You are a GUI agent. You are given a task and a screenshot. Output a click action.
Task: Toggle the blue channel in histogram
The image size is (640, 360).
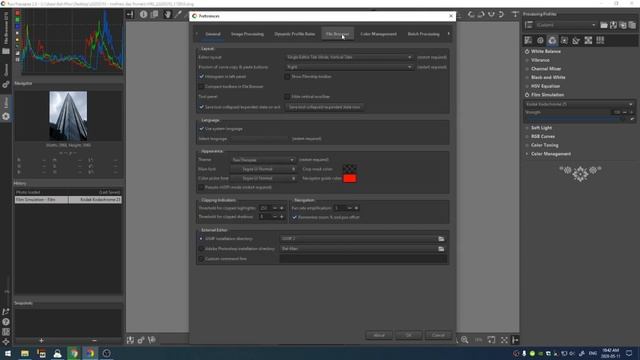(18, 26)
